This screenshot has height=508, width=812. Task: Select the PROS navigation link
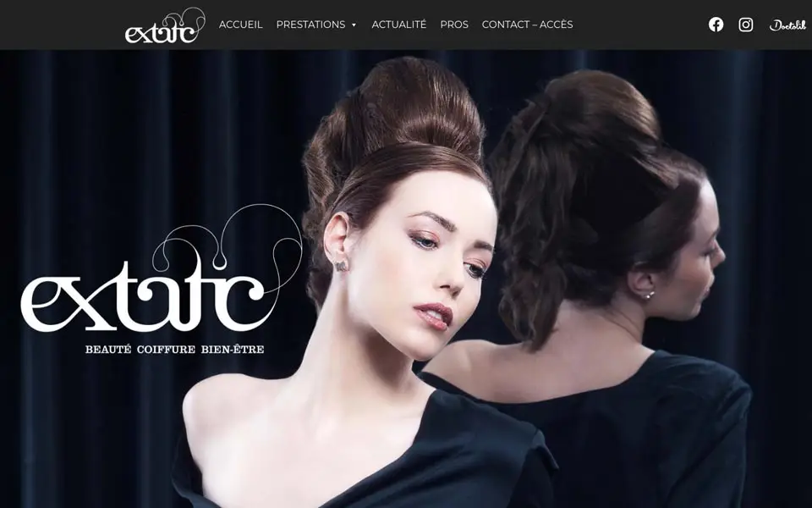click(453, 25)
